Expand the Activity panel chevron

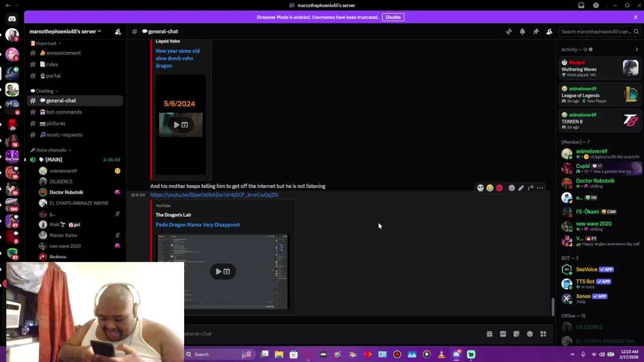[636, 49]
